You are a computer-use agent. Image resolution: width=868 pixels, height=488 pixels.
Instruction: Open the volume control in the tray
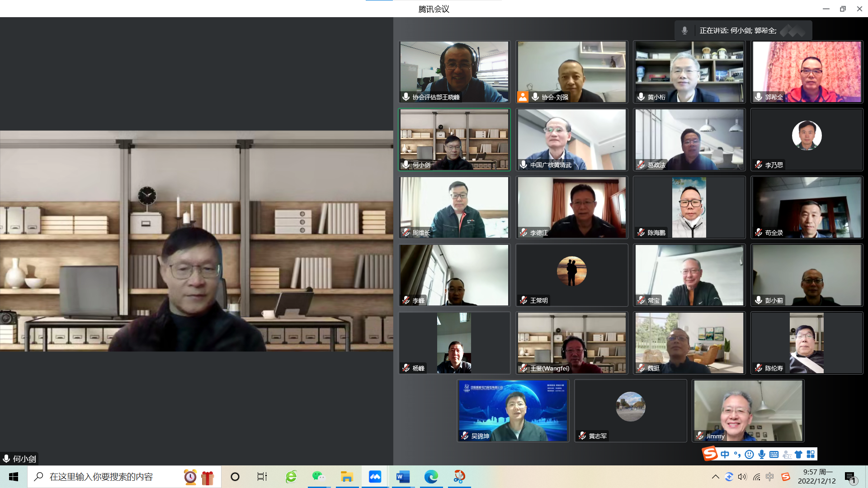742,477
